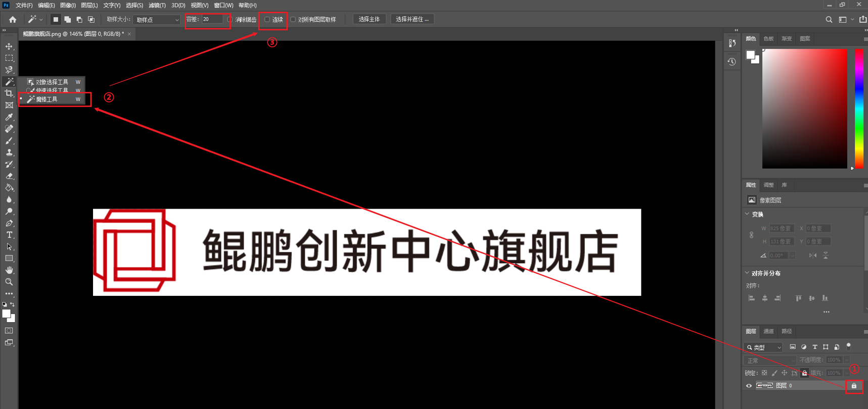Open 取样大小 sample size dropdown
Viewport: 868px width, 409px height.
157,20
